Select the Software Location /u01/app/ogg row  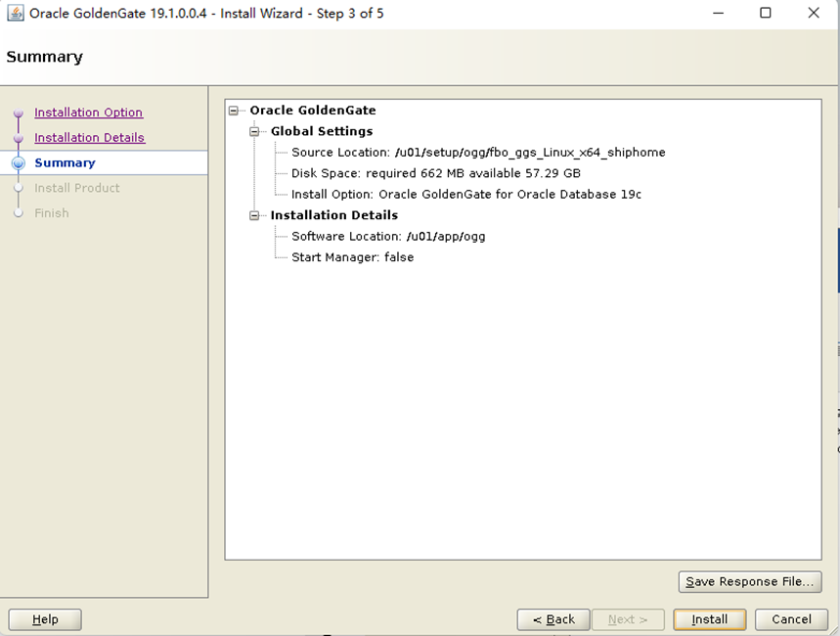pyautogui.click(x=388, y=237)
